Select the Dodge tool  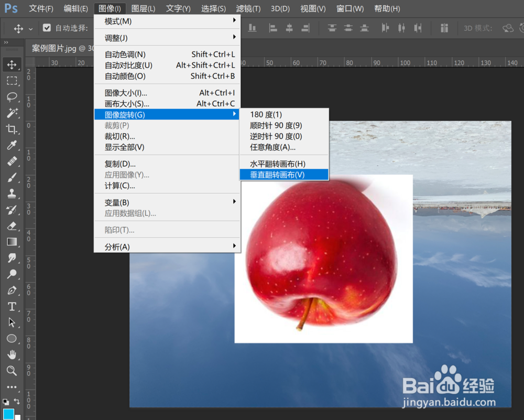pyautogui.click(x=12, y=274)
